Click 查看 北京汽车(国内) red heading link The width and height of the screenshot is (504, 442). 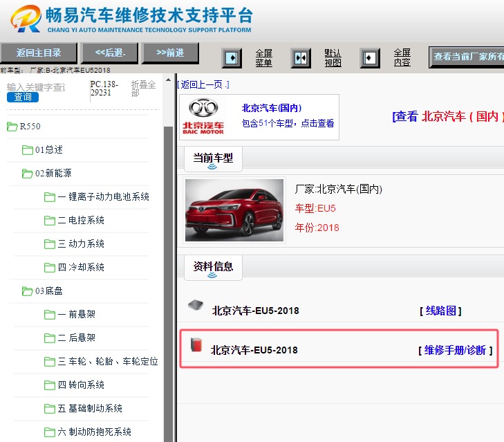448,116
